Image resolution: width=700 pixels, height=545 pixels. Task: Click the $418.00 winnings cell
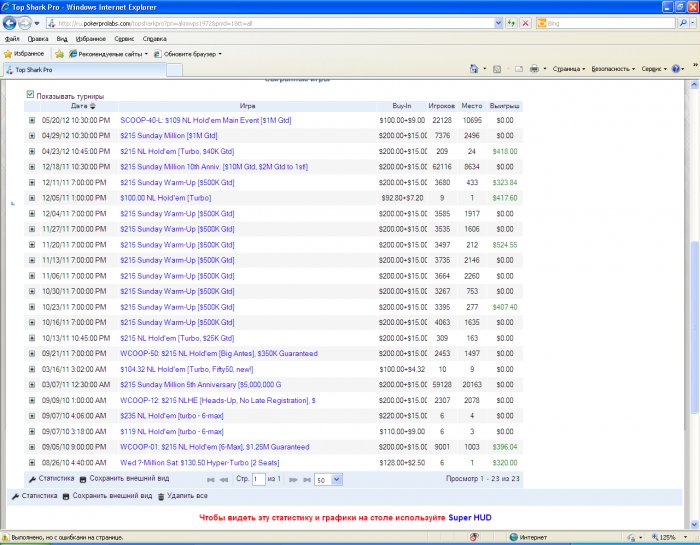click(x=505, y=151)
